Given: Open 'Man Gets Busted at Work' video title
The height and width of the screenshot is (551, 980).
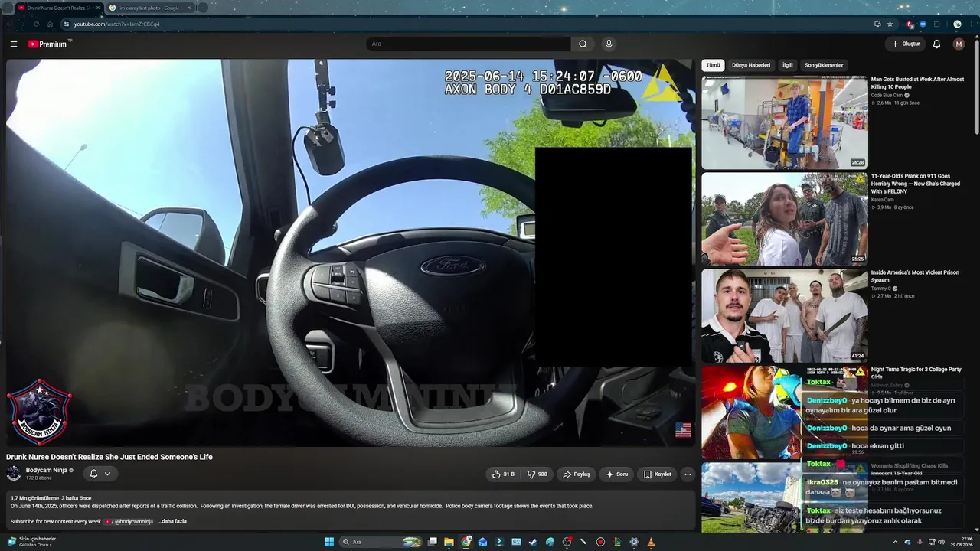Looking at the screenshot, I should click(x=917, y=83).
